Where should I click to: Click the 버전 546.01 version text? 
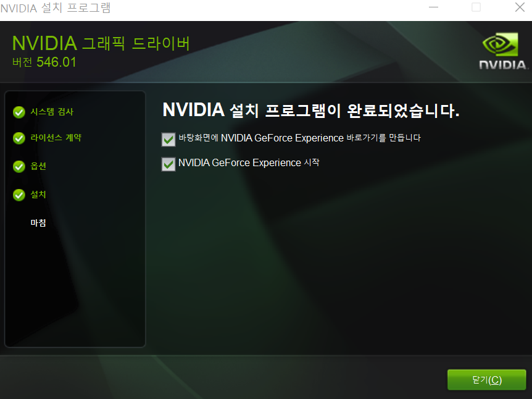44,62
